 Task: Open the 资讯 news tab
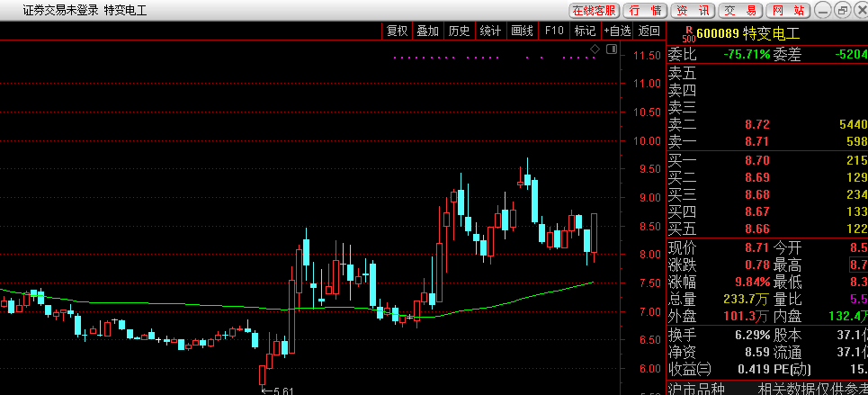click(x=693, y=11)
